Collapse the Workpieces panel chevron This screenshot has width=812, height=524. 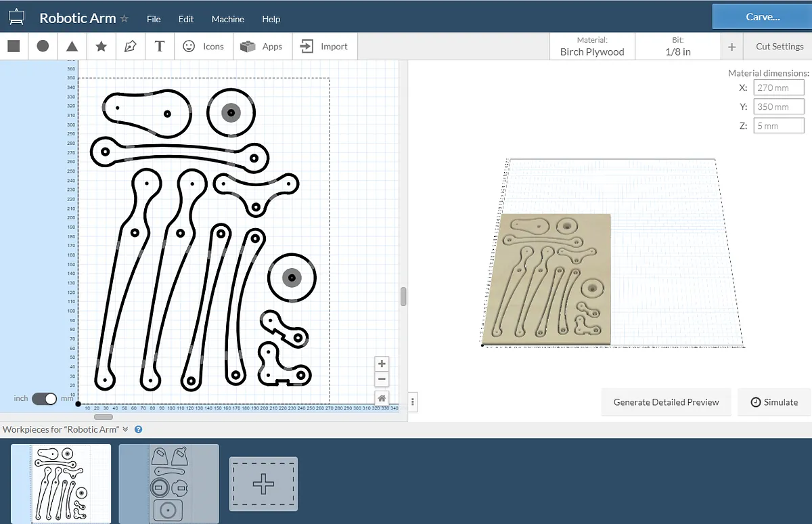click(125, 429)
